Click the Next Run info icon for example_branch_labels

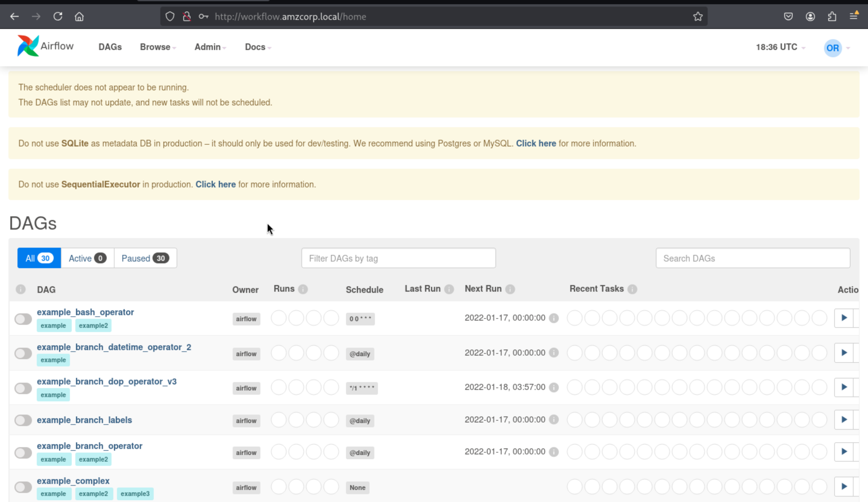pos(554,420)
